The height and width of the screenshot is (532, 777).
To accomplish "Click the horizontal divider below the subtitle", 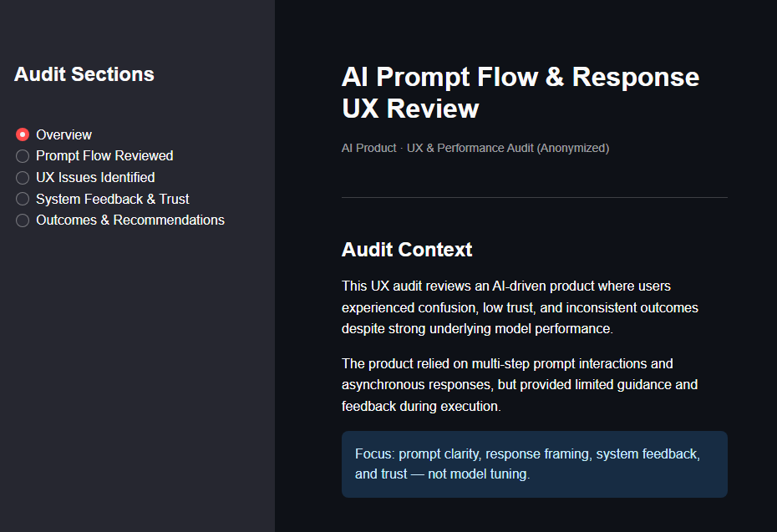I will 535,198.
